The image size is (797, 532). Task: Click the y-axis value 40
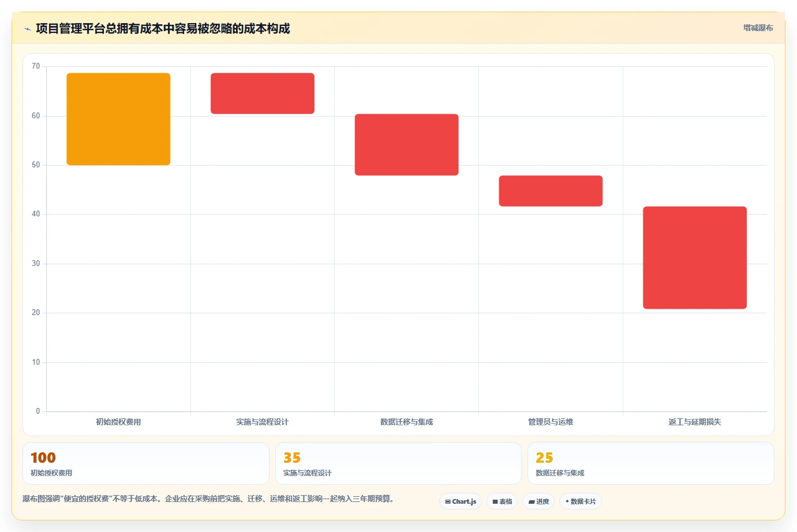coord(36,214)
